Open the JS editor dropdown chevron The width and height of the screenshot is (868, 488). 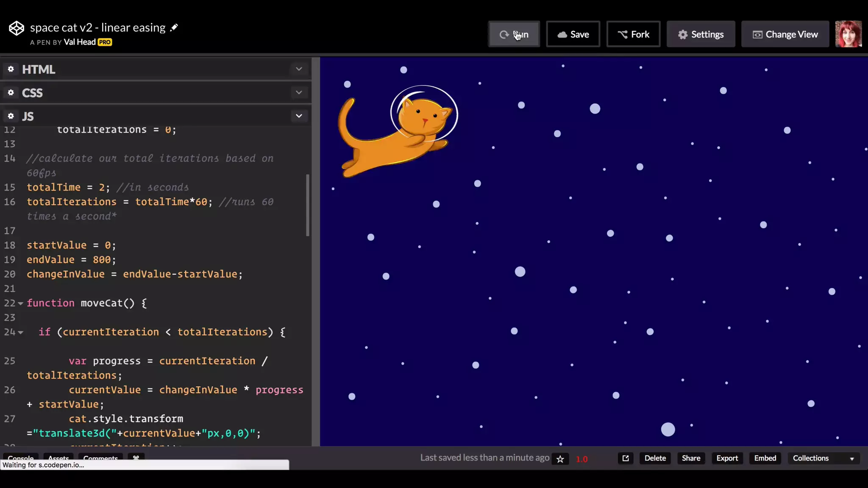(x=299, y=116)
